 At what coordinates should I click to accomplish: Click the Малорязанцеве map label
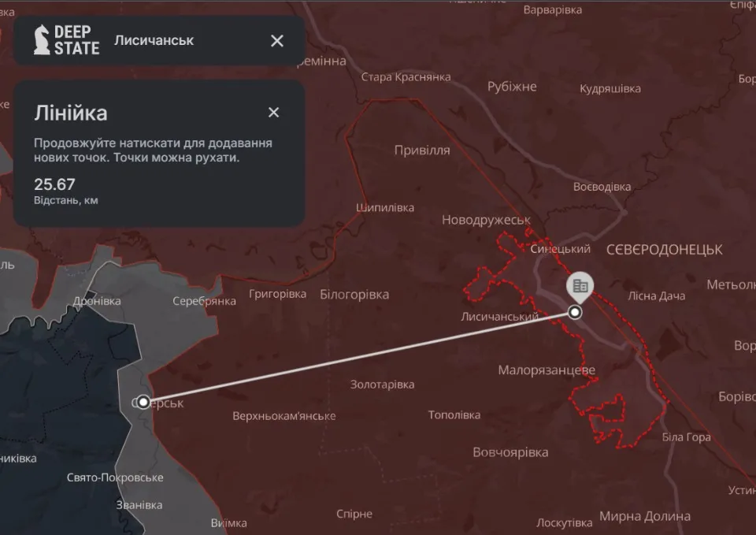pos(547,370)
